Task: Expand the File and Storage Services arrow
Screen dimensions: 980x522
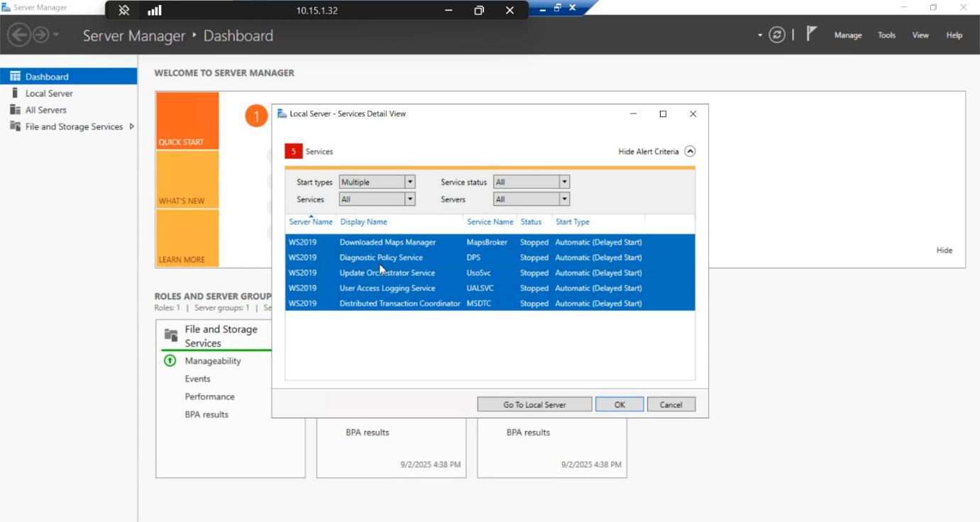Action: 132,126
